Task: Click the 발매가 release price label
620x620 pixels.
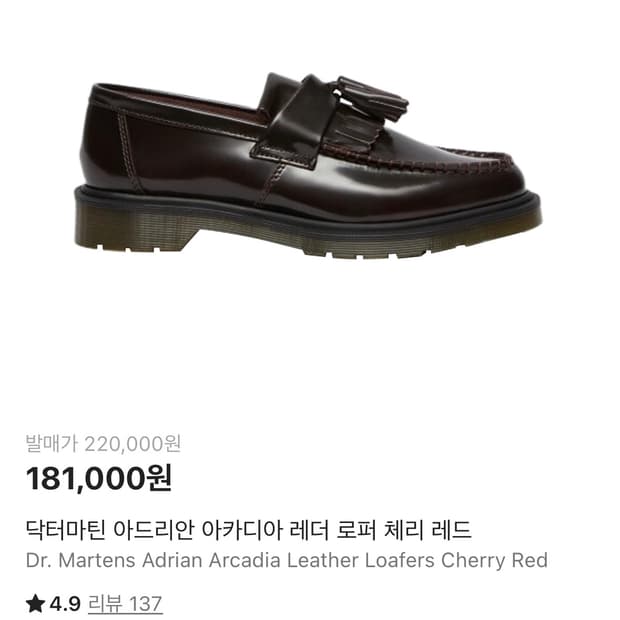Action: pyautogui.click(x=51, y=444)
